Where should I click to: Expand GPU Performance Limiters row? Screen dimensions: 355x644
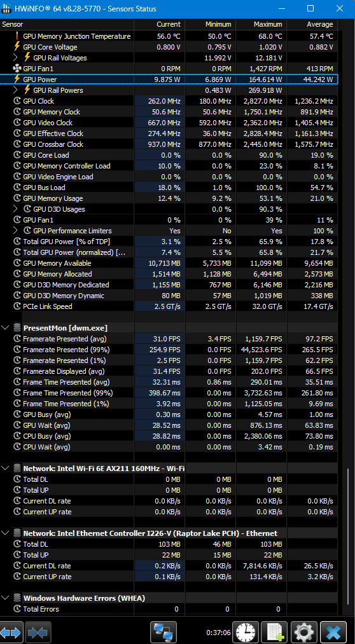[x=16, y=231]
